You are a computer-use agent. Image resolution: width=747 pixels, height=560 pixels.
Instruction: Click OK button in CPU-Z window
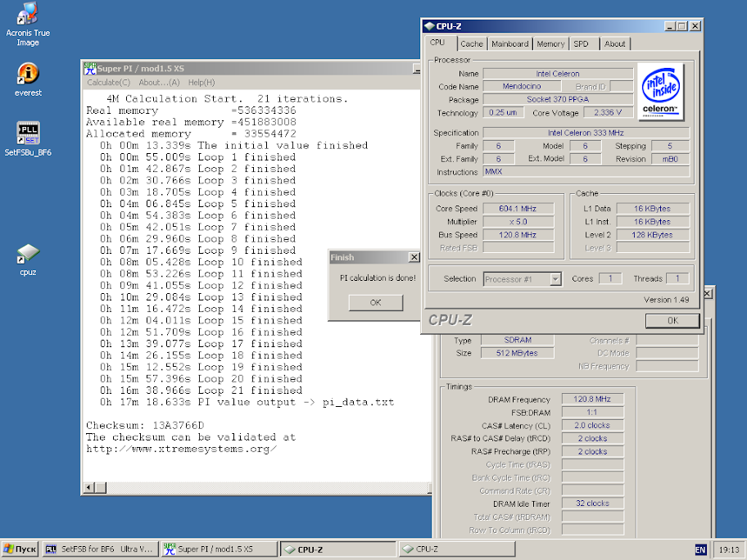[672, 320]
